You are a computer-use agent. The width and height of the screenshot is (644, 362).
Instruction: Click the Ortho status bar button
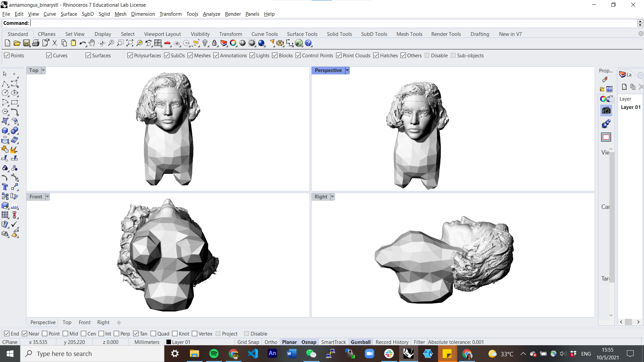(x=271, y=342)
